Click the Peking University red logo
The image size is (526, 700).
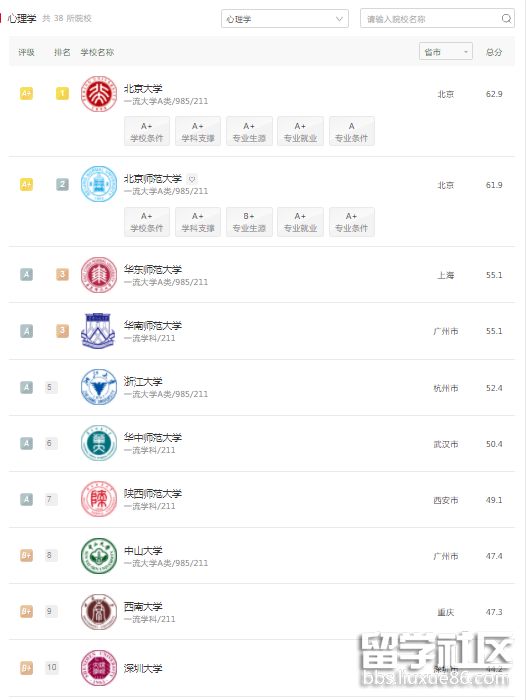coord(98,94)
